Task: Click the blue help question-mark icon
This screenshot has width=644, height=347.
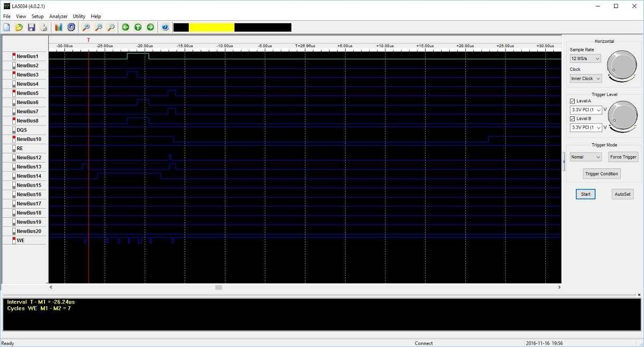Action: click(x=165, y=27)
